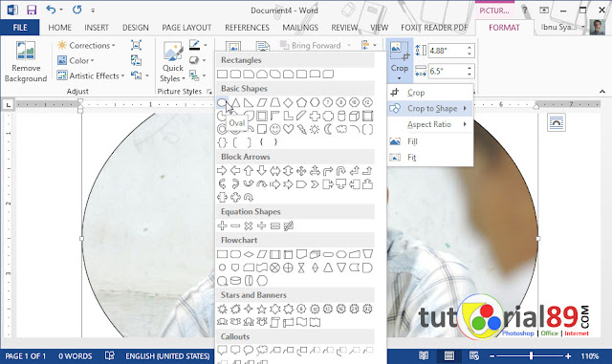This screenshot has height=364, width=612.
Task: Click the Save icon in quick access toolbar
Action: [32, 10]
